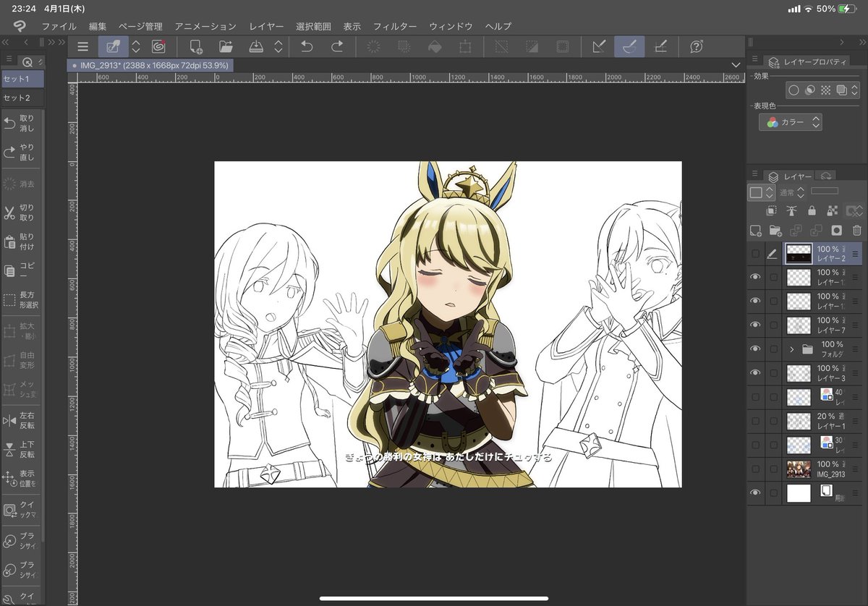Create new layer folder icon

coord(775,231)
